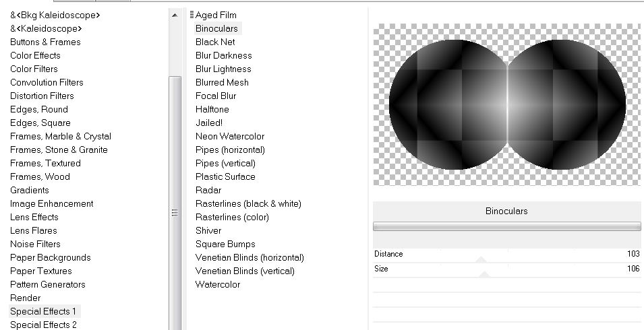Open Frames, Stone & Granite category
The height and width of the screenshot is (330, 644).
tap(59, 150)
